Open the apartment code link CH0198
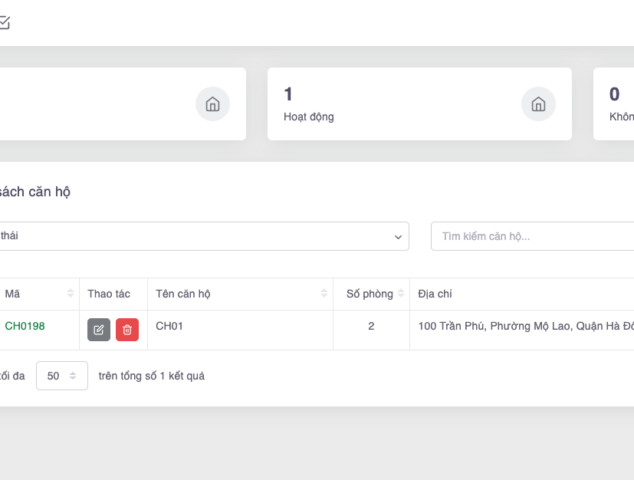The height and width of the screenshot is (480, 634). (25, 326)
